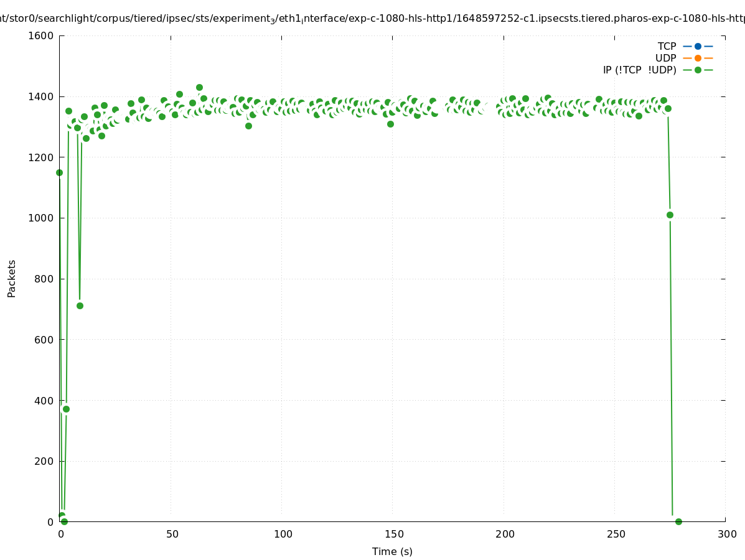Select the UDP legend label
The image size is (745, 560).
point(665,58)
